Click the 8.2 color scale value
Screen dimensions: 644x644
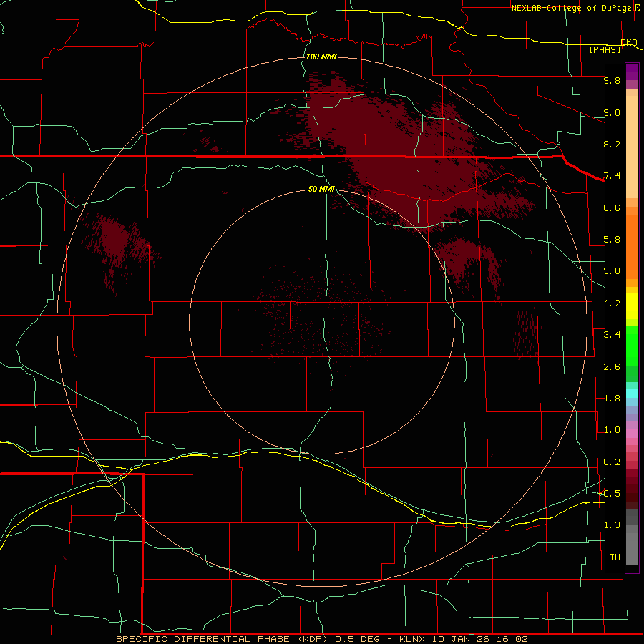point(612,144)
